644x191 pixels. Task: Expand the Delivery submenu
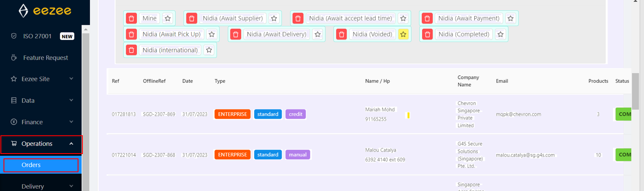click(41, 186)
